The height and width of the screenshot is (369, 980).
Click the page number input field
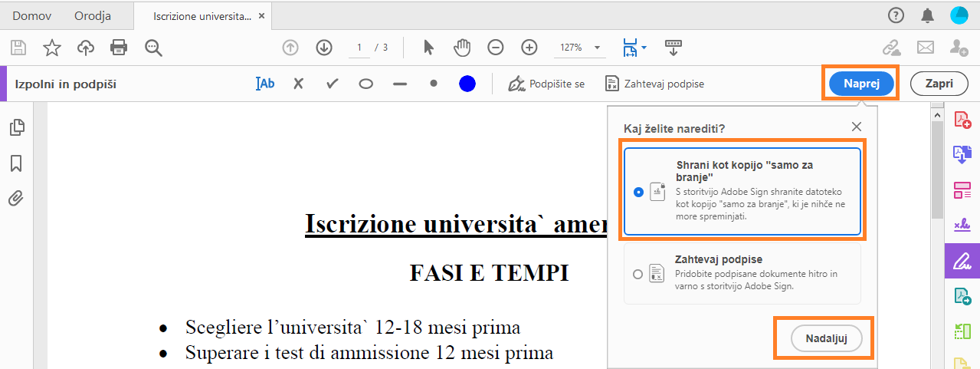[359, 48]
